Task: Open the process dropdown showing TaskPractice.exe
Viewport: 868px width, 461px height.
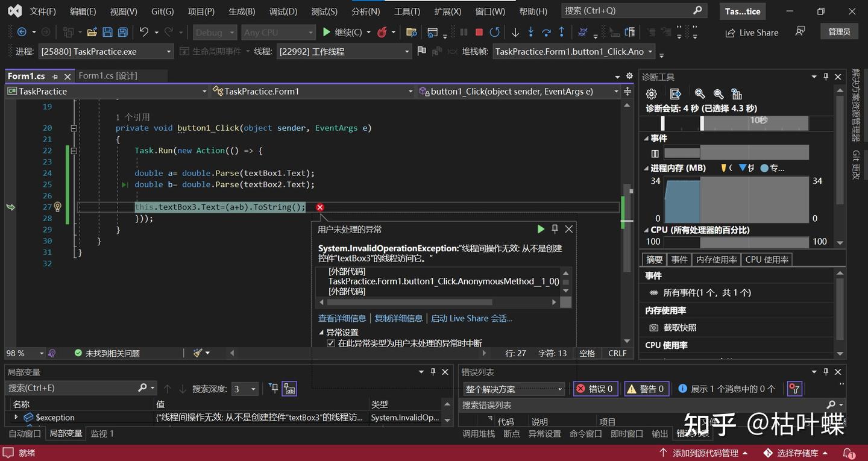Action: [x=106, y=52]
